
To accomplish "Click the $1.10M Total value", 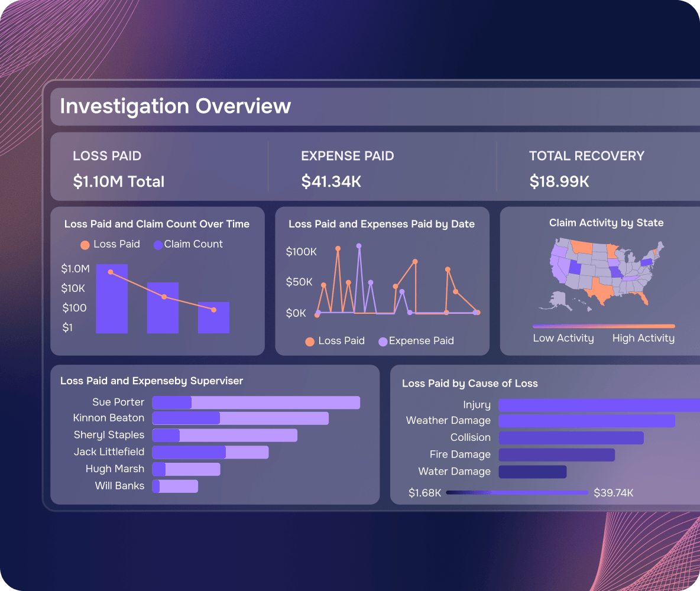I will pos(119,181).
